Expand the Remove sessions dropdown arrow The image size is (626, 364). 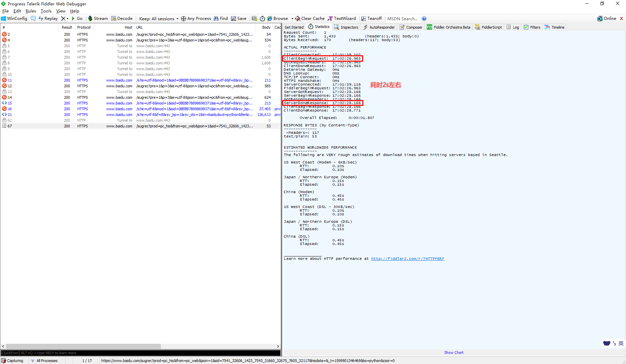(x=67, y=19)
